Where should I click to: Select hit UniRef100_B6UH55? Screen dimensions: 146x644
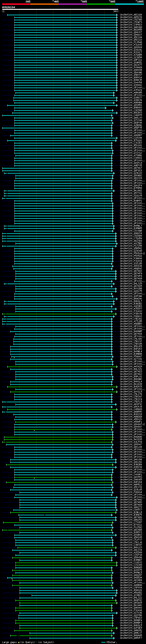click(131, 30)
